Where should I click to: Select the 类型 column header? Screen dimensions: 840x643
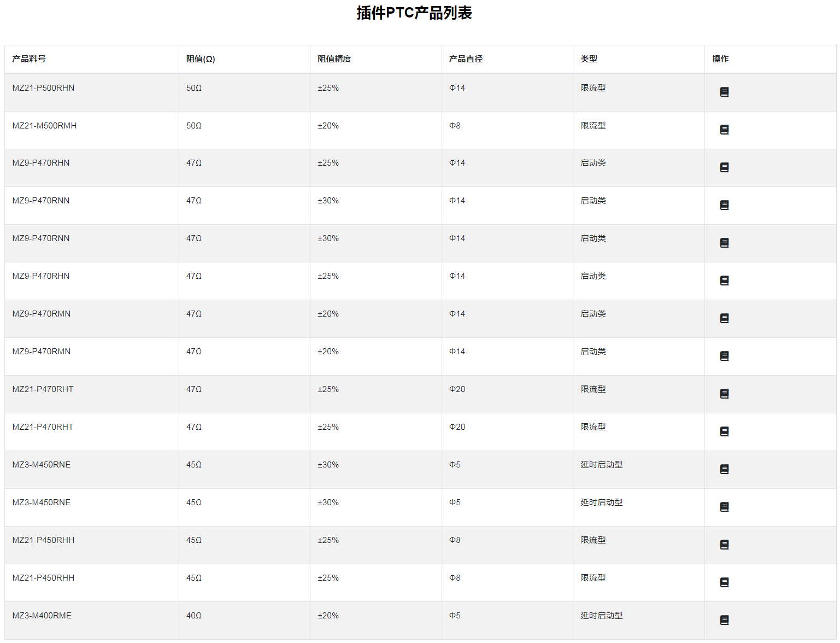click(x=589, y=59)
